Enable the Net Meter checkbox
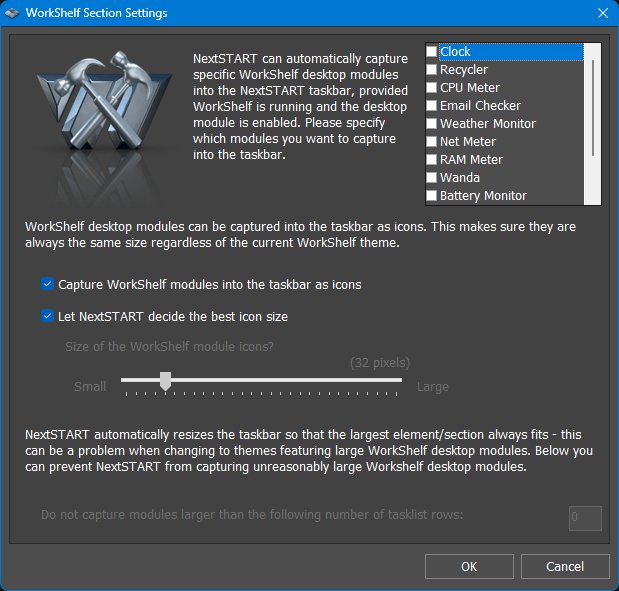 (x=431, y=141)
